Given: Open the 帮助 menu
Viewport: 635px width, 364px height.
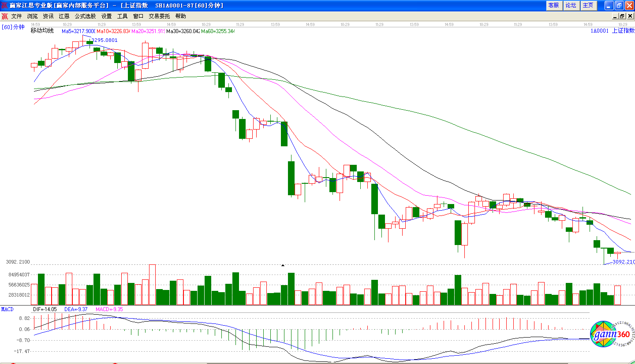Looking at the screenshot, I should [x=180, y=16].
